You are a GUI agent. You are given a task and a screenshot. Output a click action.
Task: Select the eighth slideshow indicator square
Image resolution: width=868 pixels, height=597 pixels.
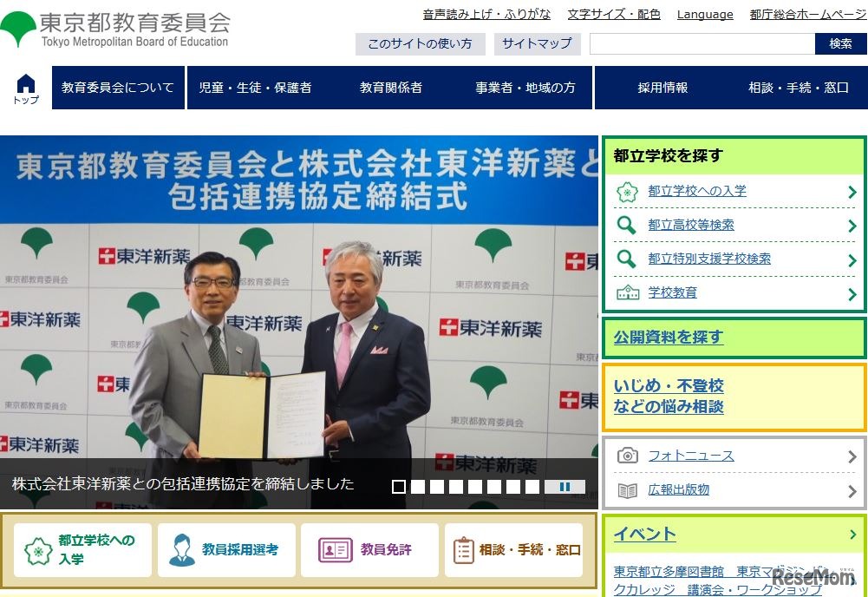(532, 487)
